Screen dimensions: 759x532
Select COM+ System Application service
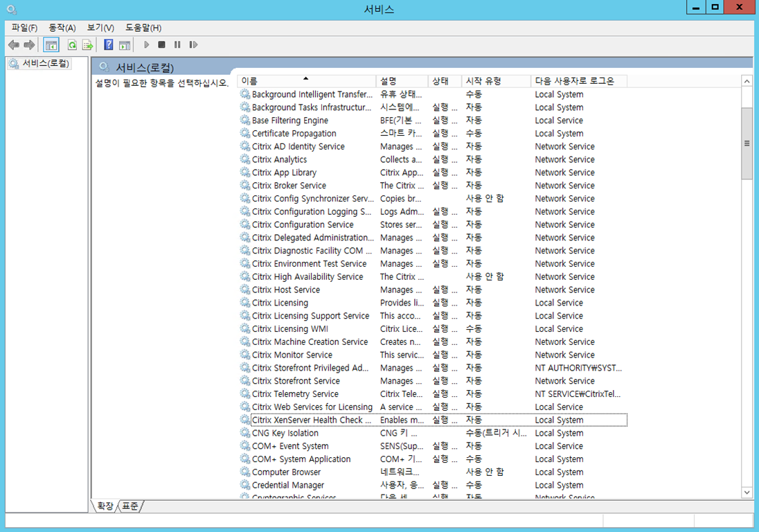tap(434, 459)
